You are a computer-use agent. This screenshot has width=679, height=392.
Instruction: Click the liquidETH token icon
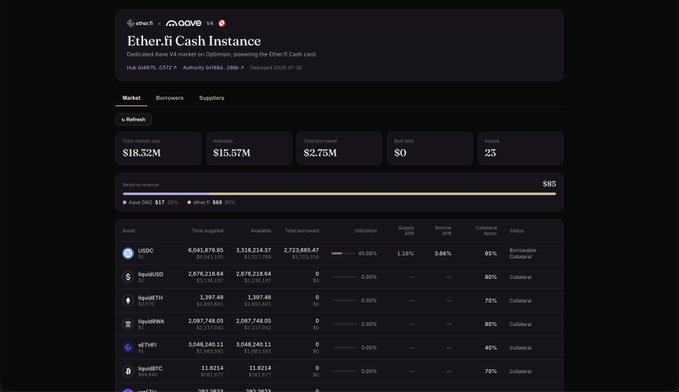128,300
